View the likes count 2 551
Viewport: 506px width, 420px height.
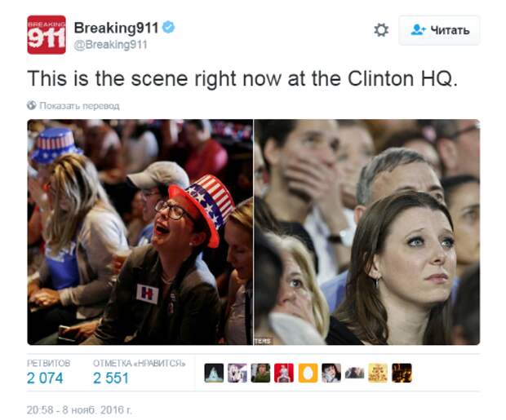click(111, 378)
